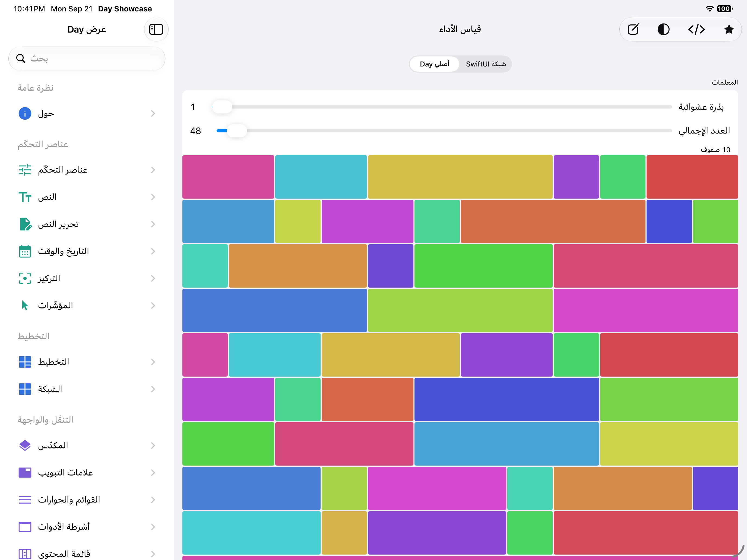Click the قياس الأداء page title
747x560 pixels.
click(460, 29)
